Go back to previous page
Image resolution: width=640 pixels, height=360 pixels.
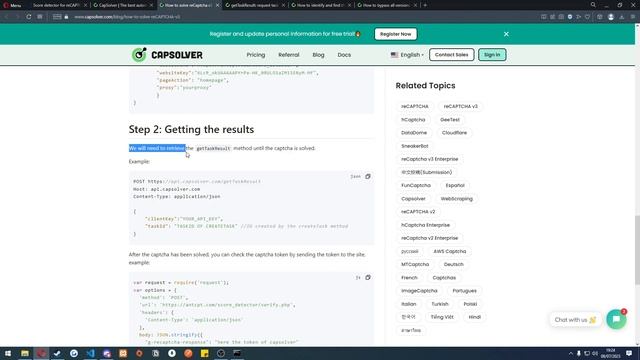[x=7, y=17]
